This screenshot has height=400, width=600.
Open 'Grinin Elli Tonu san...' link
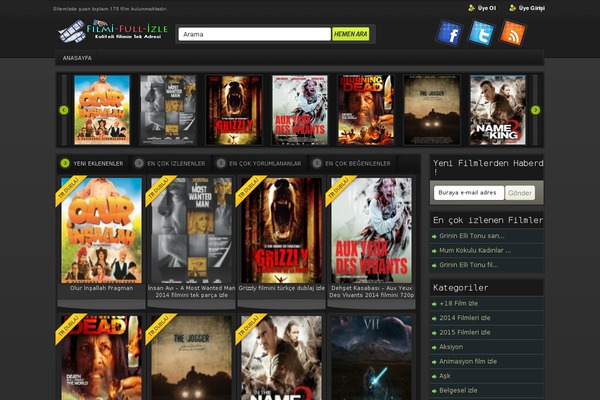(x=472, y=236)
